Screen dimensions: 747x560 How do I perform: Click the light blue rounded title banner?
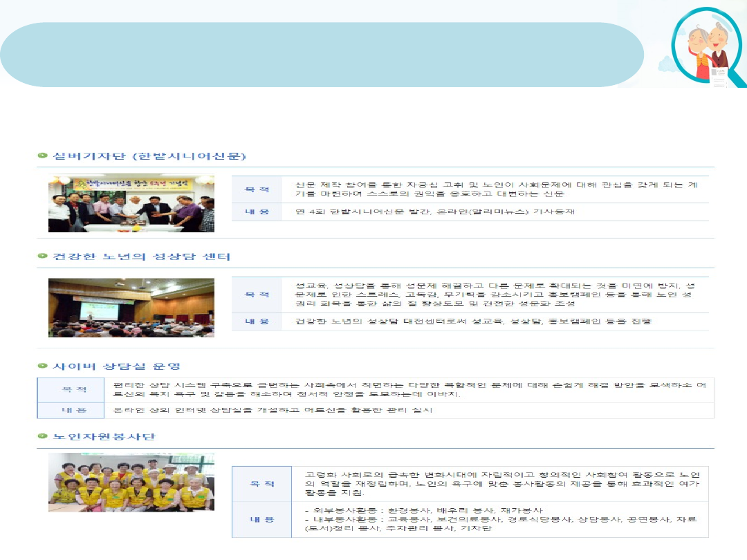click(x=322, y=55)
